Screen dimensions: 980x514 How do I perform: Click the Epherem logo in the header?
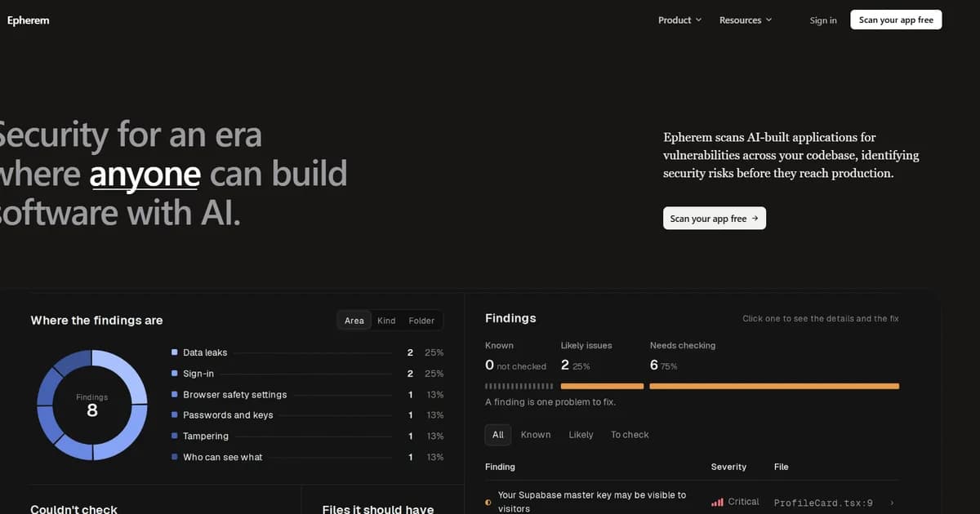click(x=28, y=20)
